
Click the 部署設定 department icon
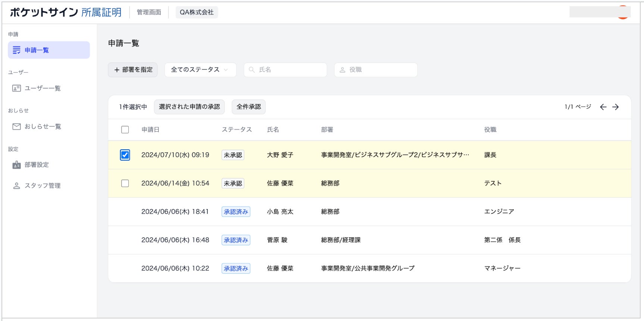click(16, 165)
